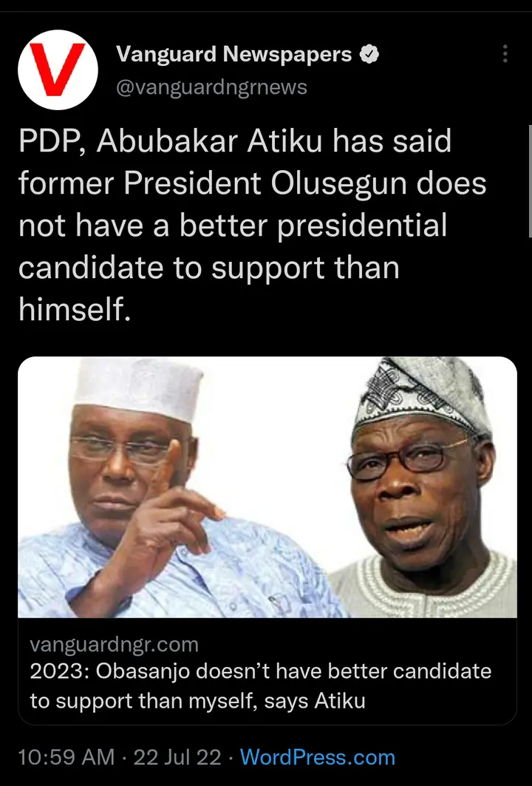Open the vanguardngr.com domain label on card
Viewport: 532px width, 786px height.
[x=115, y=644]
